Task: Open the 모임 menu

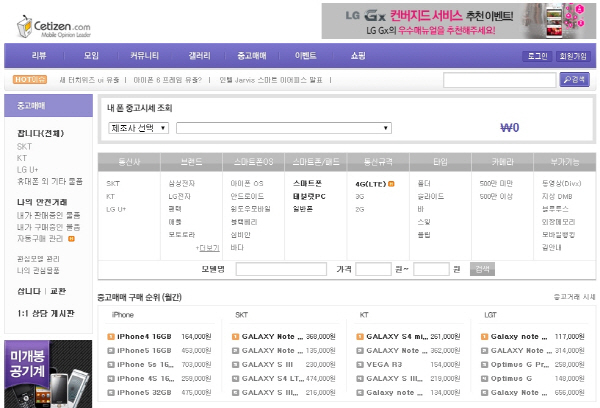Action: pos(91,55)
